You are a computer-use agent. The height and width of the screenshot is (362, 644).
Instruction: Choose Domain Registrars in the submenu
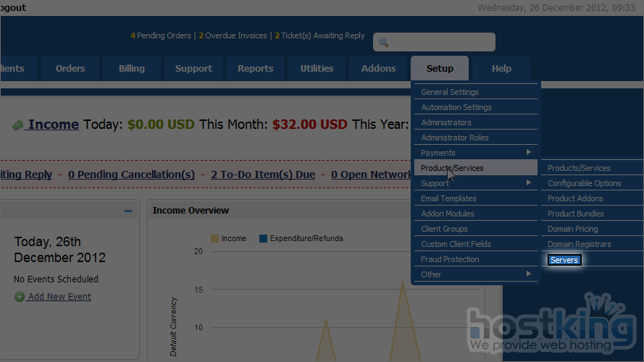[x=579, y=245]
